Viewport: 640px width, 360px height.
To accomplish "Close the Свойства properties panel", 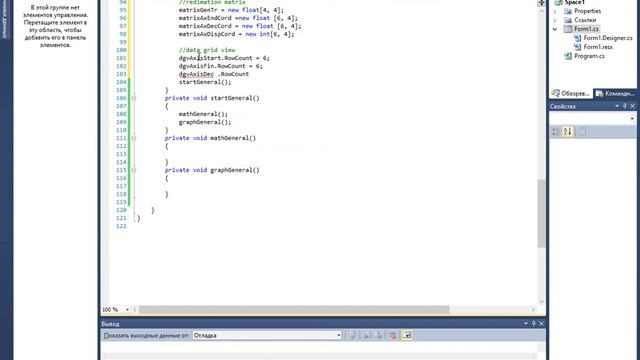I will (x=632, y=106).
